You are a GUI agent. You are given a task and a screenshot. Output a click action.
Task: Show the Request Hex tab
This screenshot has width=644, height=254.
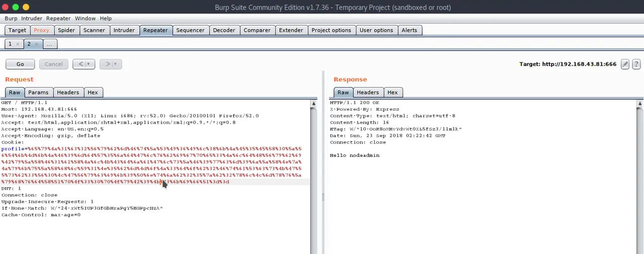tap(93, 93)
